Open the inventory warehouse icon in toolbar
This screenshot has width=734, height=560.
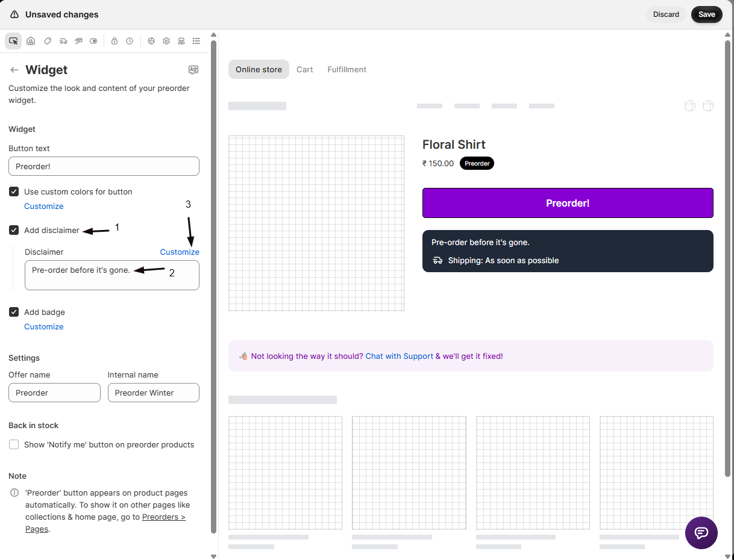(x=31, y=41)
